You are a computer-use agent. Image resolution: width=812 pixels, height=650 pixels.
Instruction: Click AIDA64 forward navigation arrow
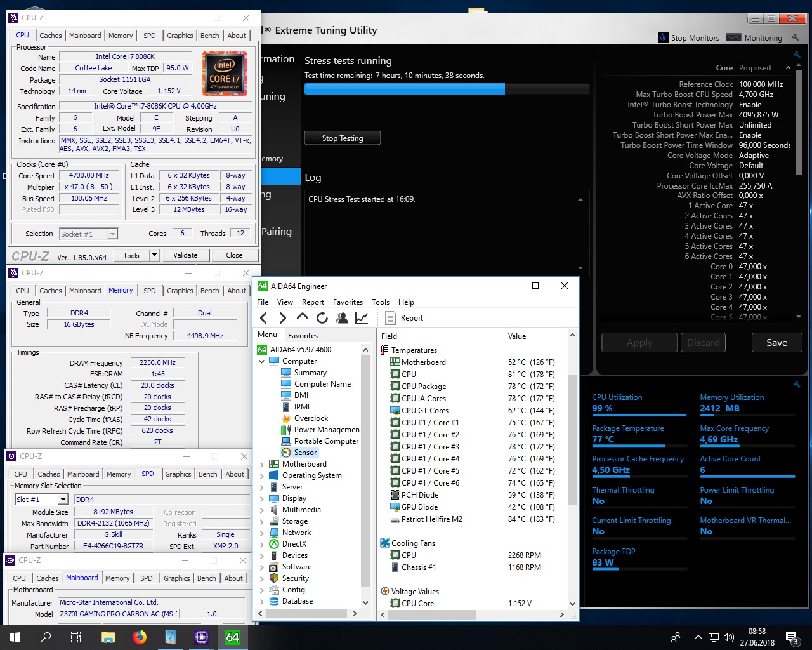(x=283, y=318)
